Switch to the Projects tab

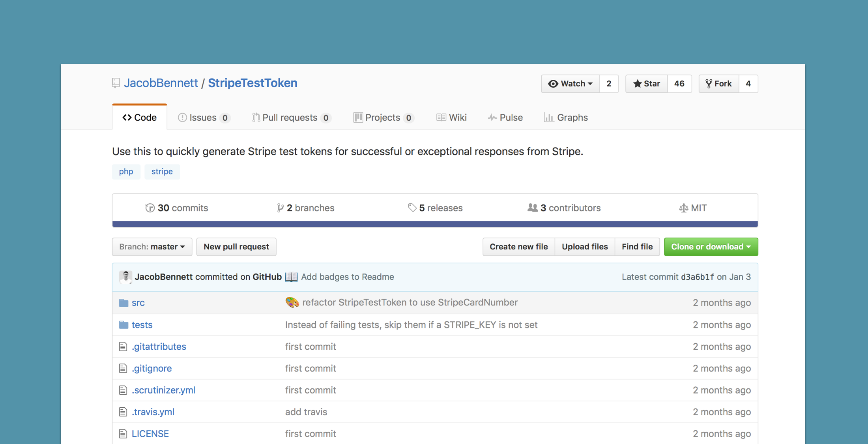[x=383, y=117]
